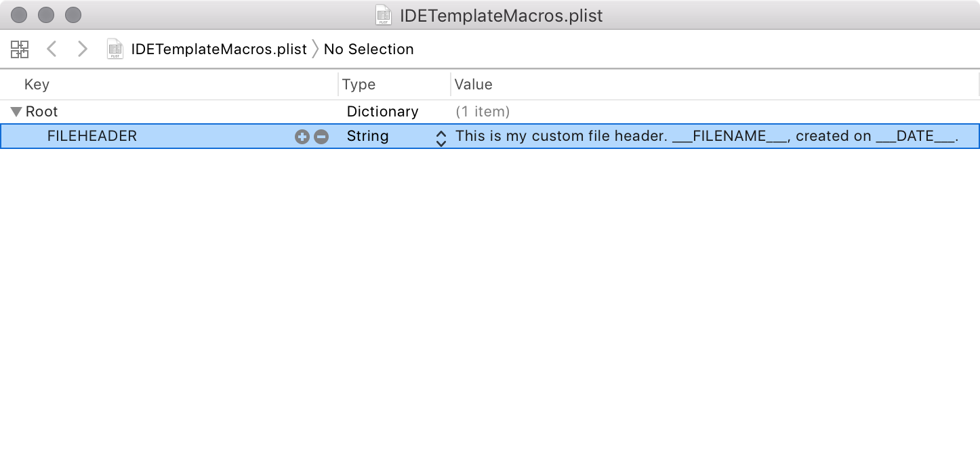Click IDETemplateMacros.plist in the jump bar
Viewport: 980px width, 474px height.
(x=219, y=49)
